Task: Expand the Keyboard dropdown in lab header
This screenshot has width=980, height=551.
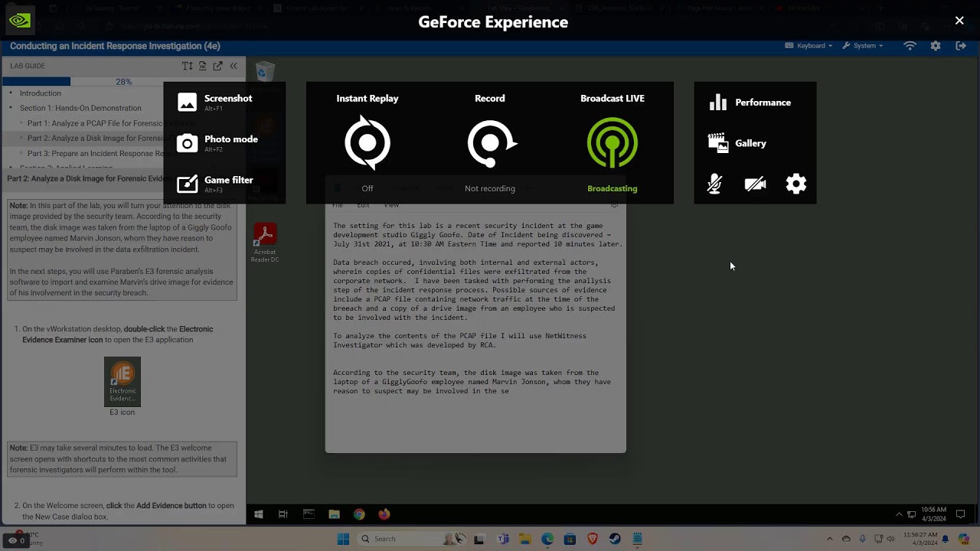Action: pyautogui.click(x=809, y=46)
